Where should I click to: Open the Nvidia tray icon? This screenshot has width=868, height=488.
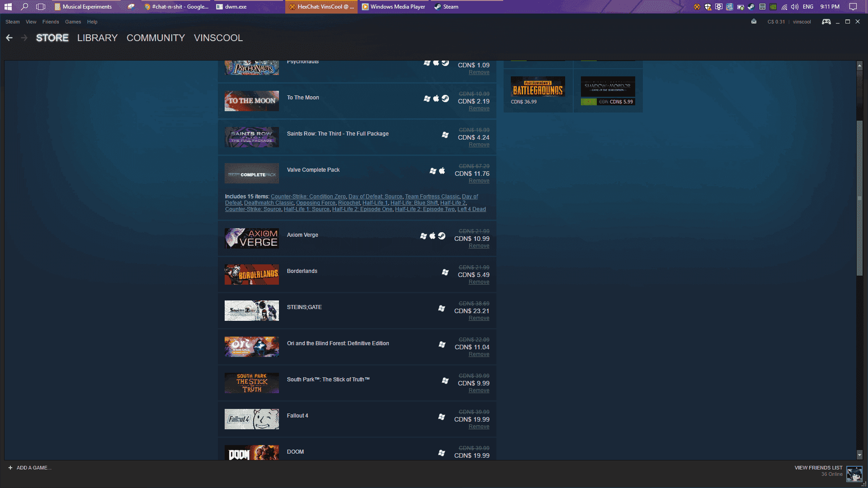(773, 7)
